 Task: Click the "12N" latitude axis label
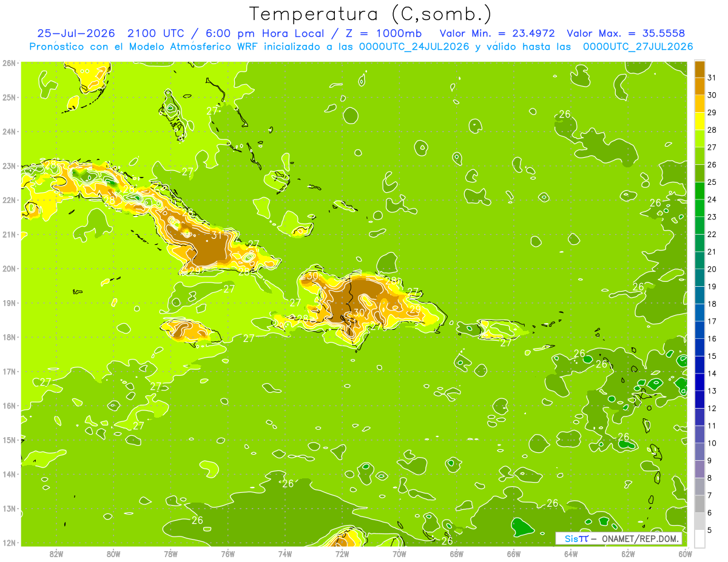pos(8,543)
